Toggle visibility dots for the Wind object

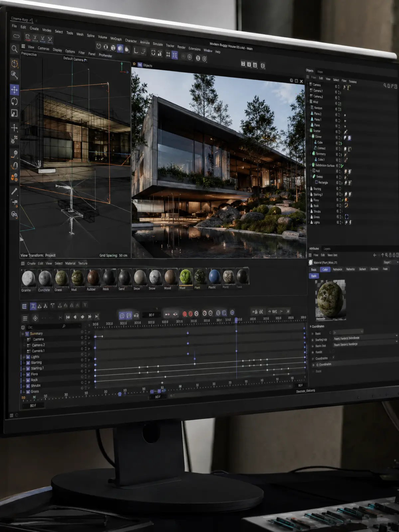coord(339,104)
